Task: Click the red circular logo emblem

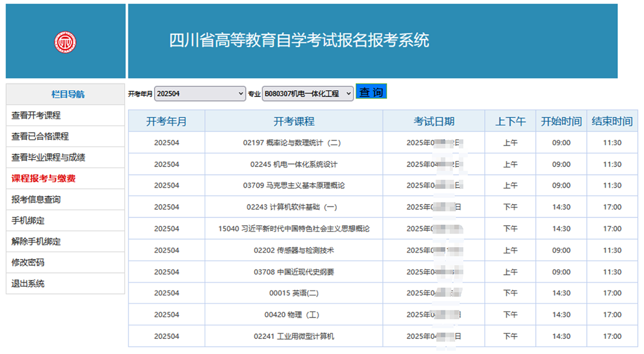Action: coord(65,42)
